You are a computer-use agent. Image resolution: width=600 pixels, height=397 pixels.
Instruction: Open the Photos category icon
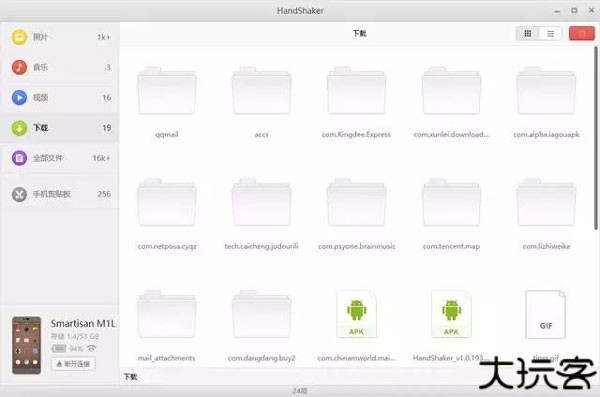19,37
